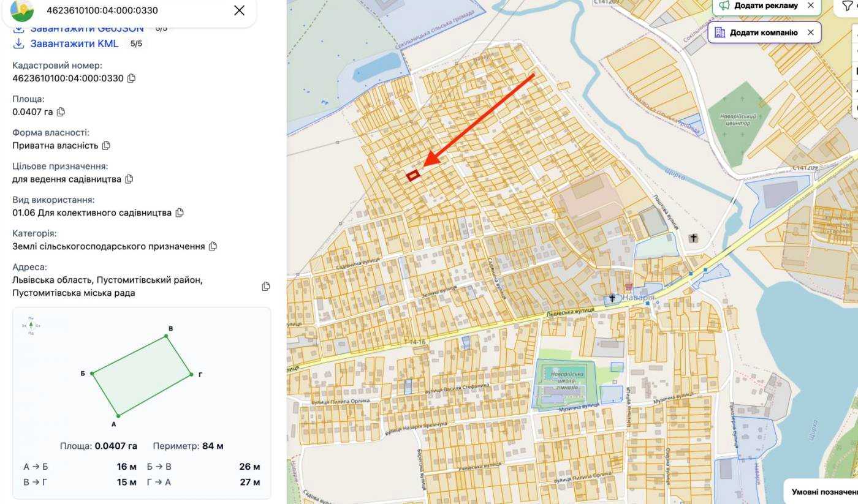
Task: Select the text 'Приватна власність'
Action: [x=55, y=146]
